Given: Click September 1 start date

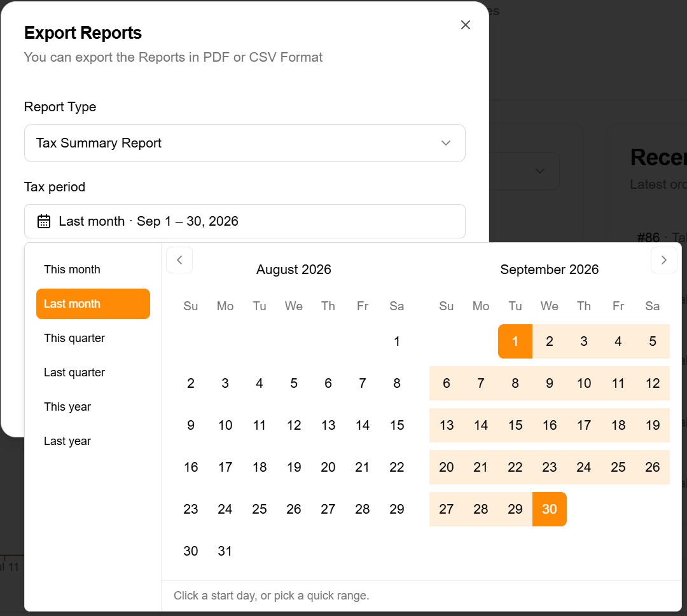Looking at the screenshot, I should 515,341.
